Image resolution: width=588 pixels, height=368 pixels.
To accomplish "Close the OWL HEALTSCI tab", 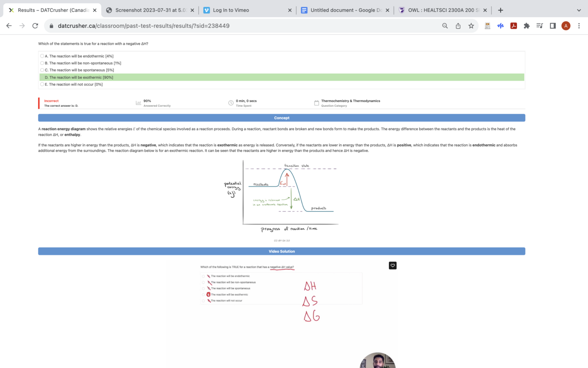I will tap(485, 10).
